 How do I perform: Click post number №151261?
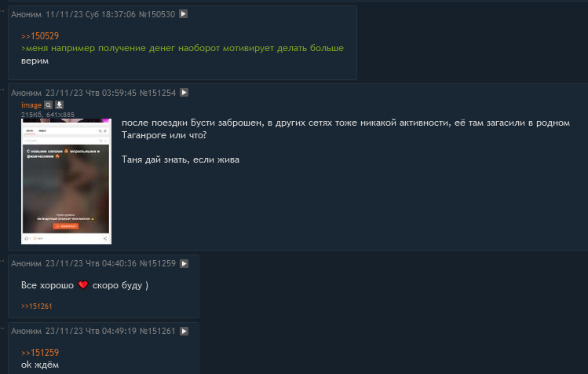click(x=158, y=332)
